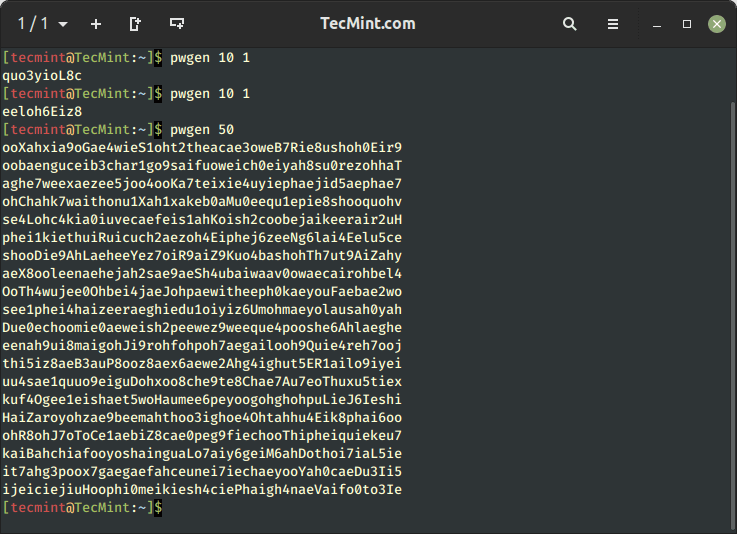Click the pwgen 50 command text
Screen dimensions: 737x534
[202, 130]
